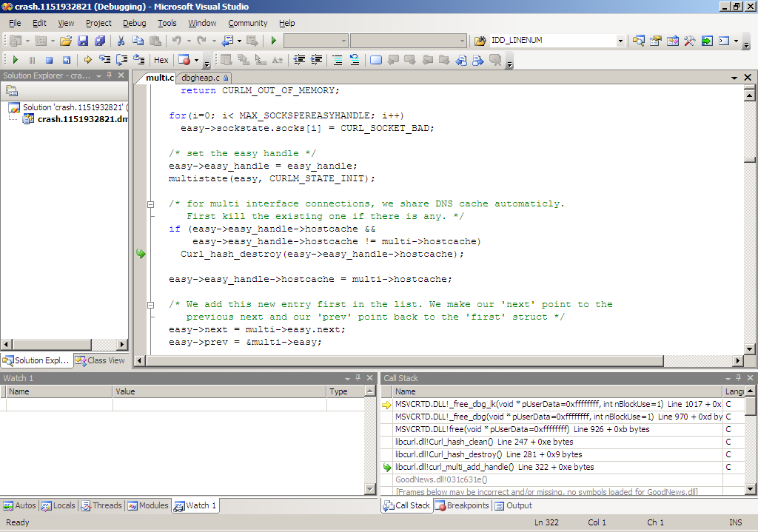Uncomment the selected lines icon
The image size is (758, 532).
(355, 60)
